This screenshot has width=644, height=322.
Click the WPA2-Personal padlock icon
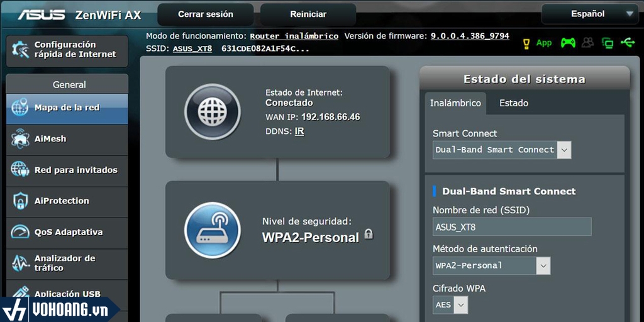pyautogui.click(x=369, y=234)
